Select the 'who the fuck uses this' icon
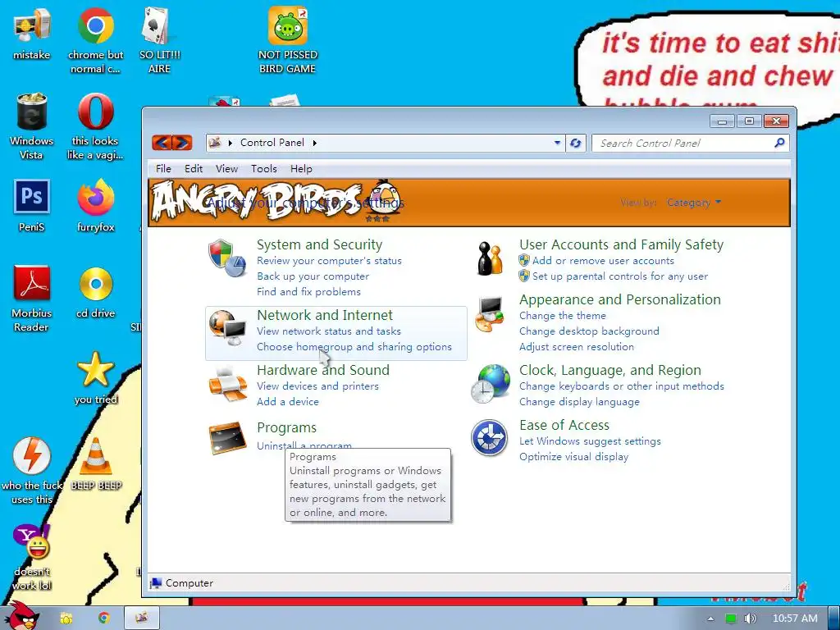Viewport: 840px width, 630px height. [32, 472]
